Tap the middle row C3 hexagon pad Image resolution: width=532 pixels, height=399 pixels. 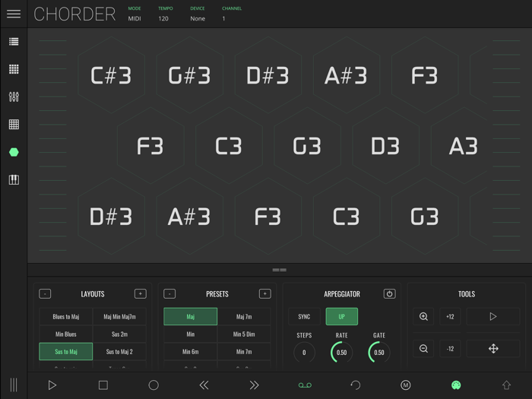click(229, 146)
